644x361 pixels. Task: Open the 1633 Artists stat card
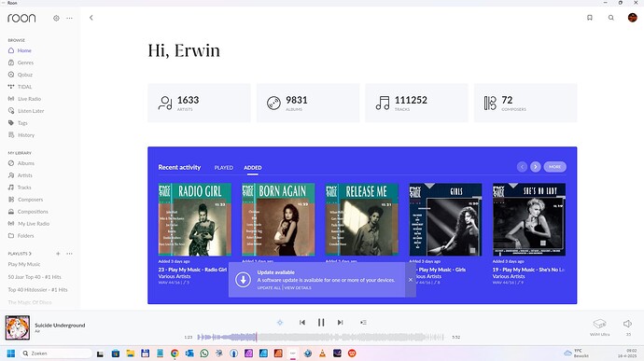(x=199, y=103)
